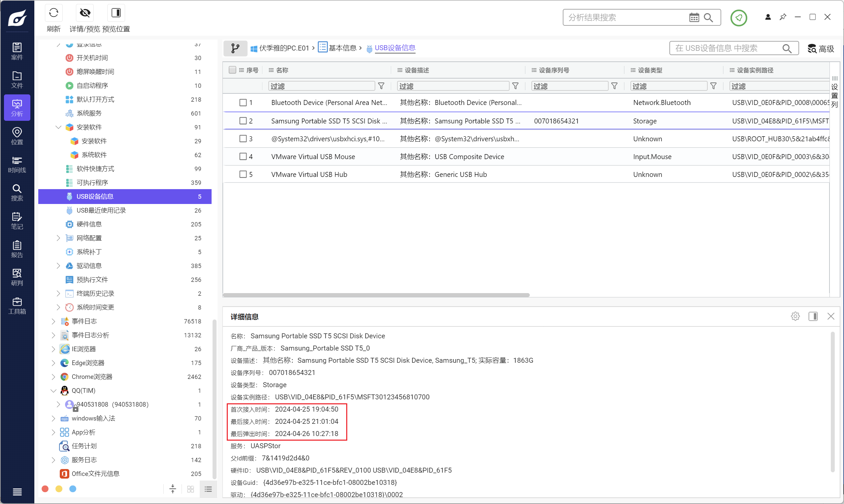The width and height of the screenshot is (844, 504).
Task: Check row 3 usbxhci.sys checkbox
Action: pos(243,139)
